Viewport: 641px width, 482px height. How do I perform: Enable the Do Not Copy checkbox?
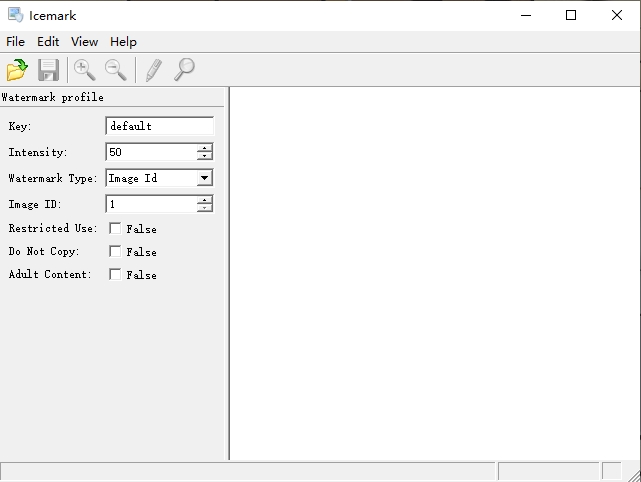click(115, 251)
